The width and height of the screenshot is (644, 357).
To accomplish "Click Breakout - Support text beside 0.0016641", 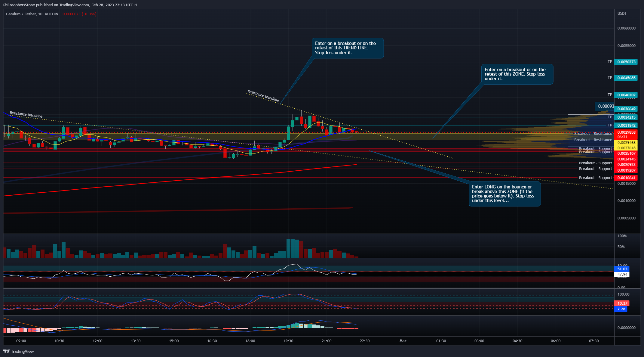I will (595, 178).
